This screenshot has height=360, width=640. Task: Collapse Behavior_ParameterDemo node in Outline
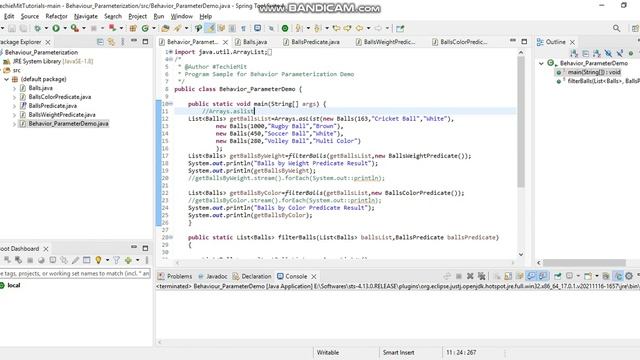541,63
